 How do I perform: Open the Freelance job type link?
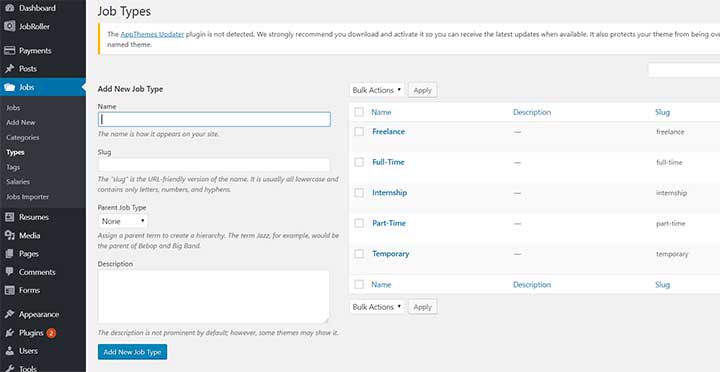388,132
